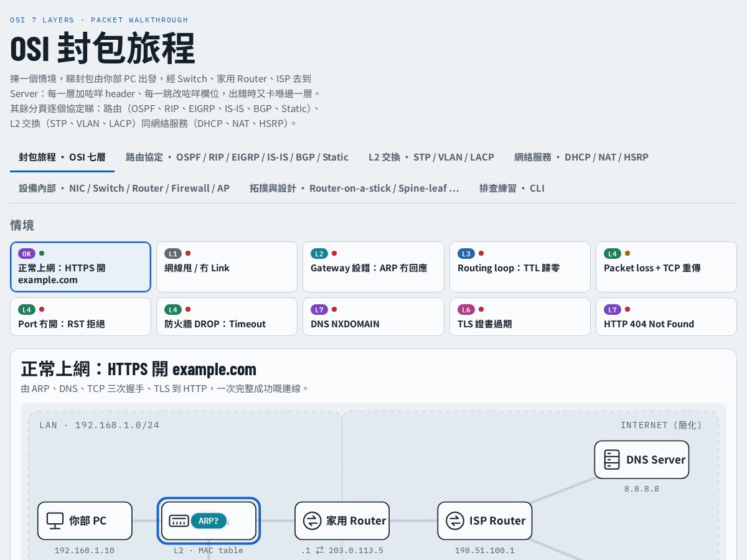Image resolution: width=747 pixels, height=560 pixels.
Task: Choose the Port 冇開 RST 拒絕 scenario
Action: (81, 317)
